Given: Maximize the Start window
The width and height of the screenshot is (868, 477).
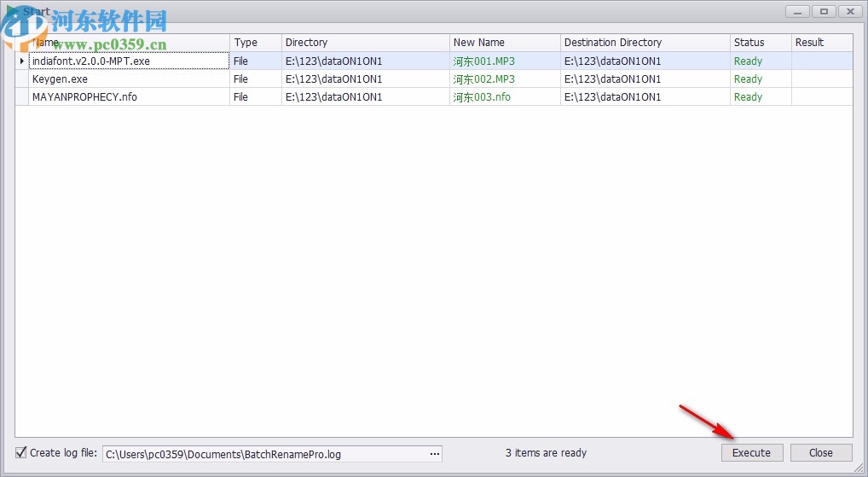Looking at the screenshot, I should tap(825, 12).
